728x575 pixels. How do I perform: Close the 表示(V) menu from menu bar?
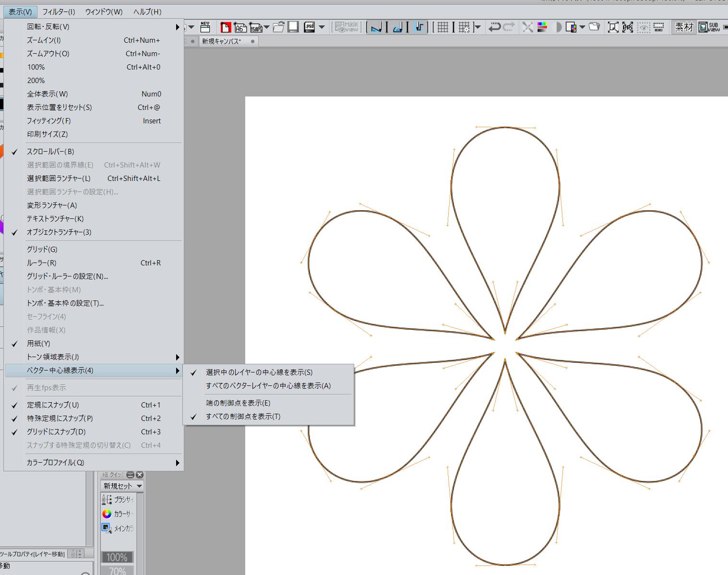pyautogui.click(x=20, y=12)
